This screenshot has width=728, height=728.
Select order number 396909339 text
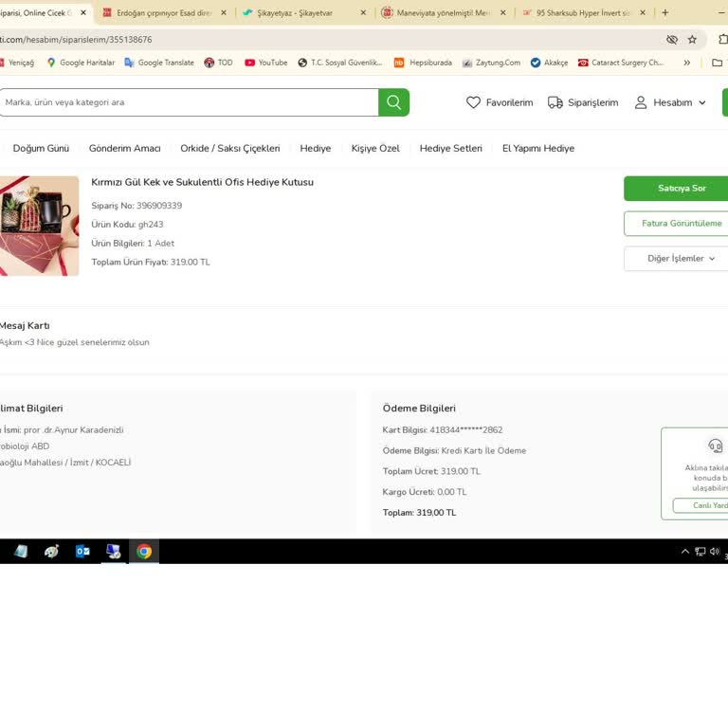(x=159, y=205)
